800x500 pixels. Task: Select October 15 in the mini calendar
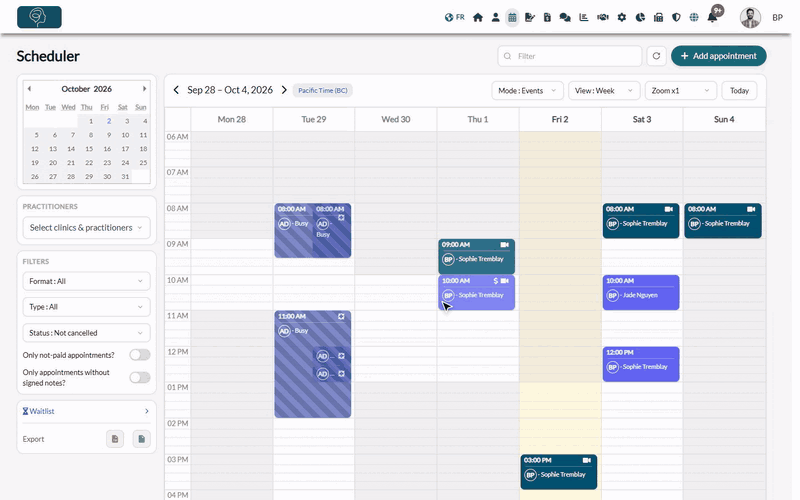pyautogui.click(x=89, y=148)
